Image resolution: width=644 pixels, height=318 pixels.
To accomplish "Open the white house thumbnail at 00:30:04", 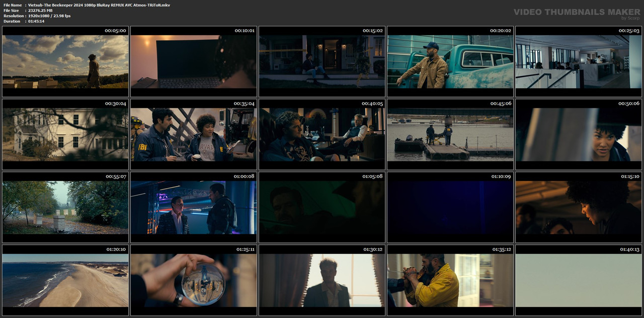I will [x=65, y=134].
